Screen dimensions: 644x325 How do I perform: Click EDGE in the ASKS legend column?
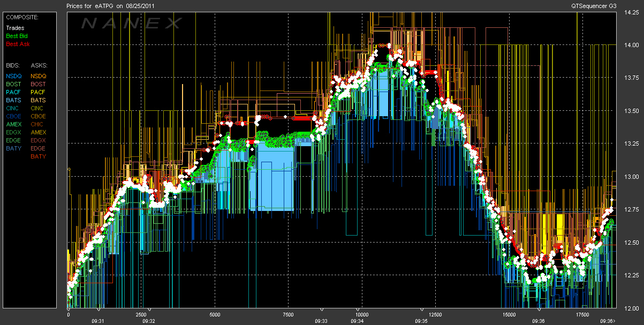[x=39, y=148]
